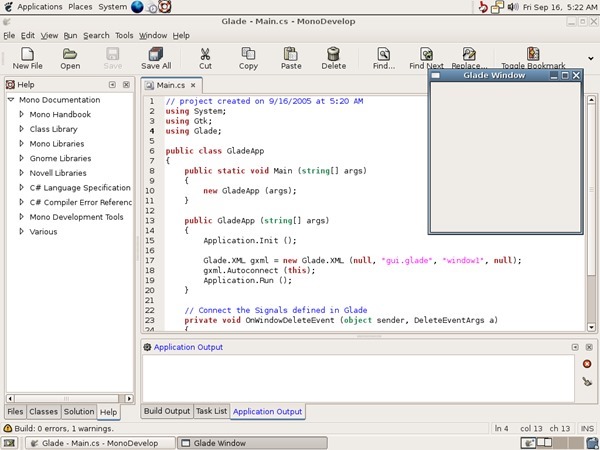Switch workspace using the bottom panel pager
The height and width of the screenshot is (450, 600).
(551, 443)
